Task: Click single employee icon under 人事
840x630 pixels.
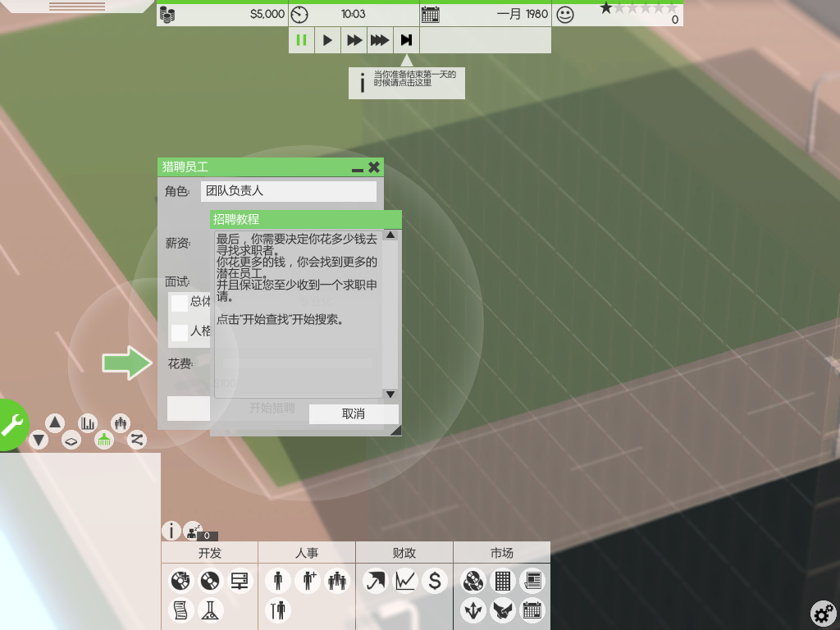Action: click(278, 580)
